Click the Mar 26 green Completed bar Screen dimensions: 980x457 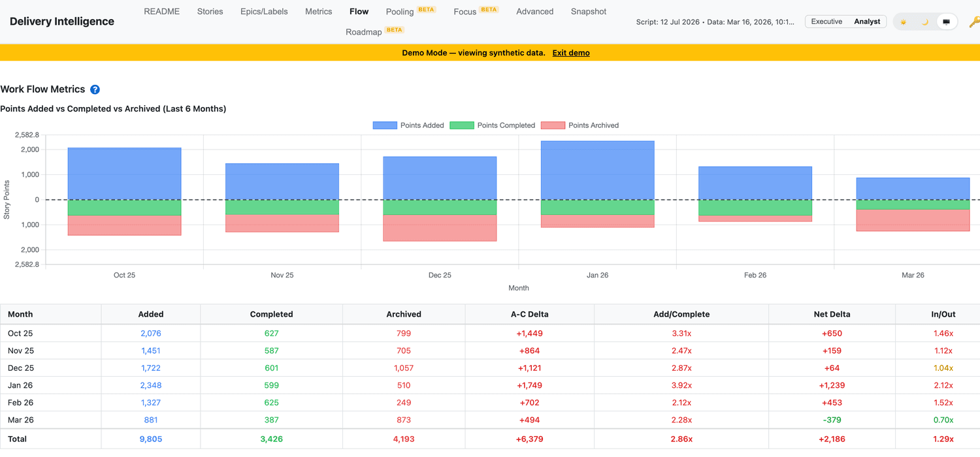[x=913, y=205]
